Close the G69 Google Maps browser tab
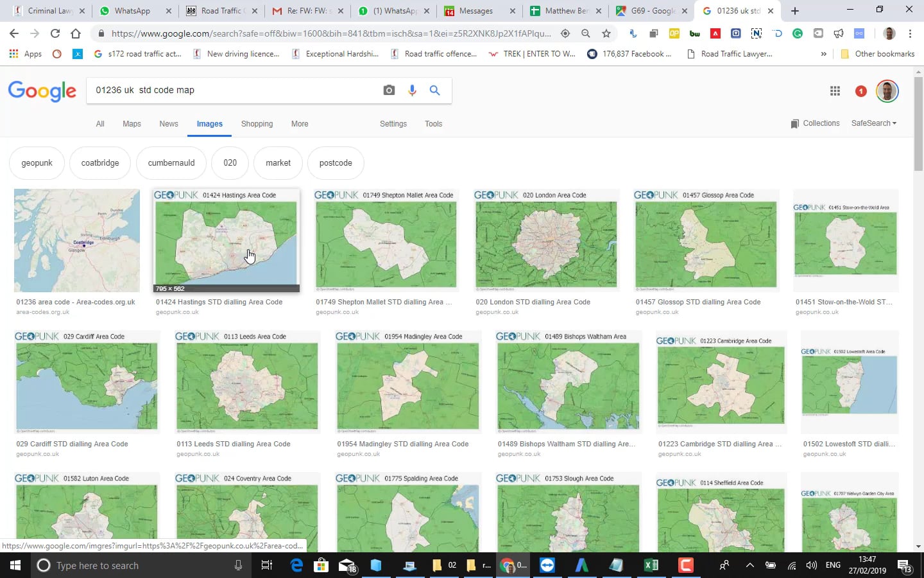 point(685,11)
